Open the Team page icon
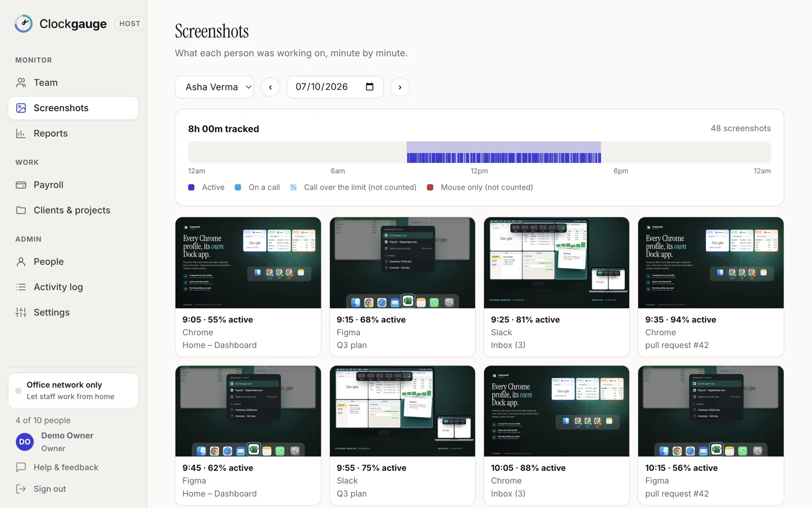812x508 pixels. (21, 83)
